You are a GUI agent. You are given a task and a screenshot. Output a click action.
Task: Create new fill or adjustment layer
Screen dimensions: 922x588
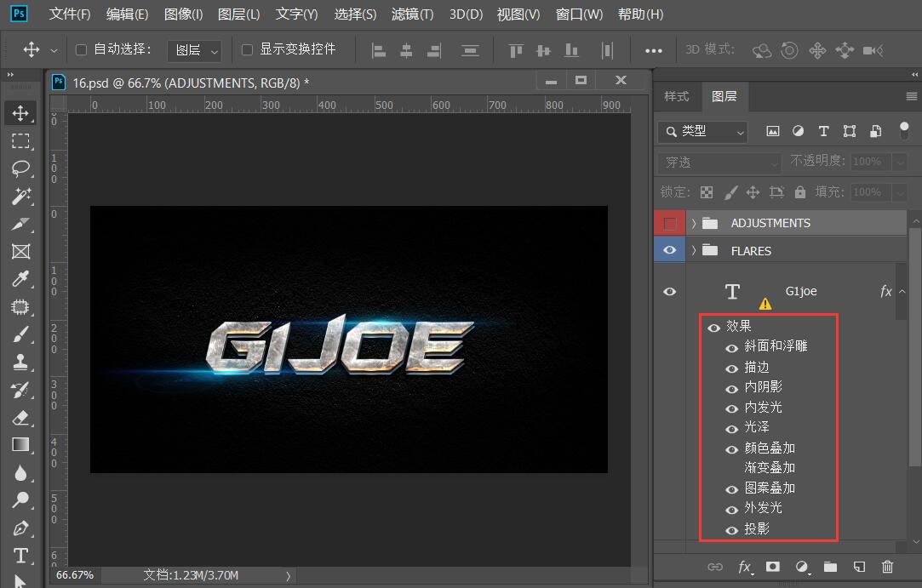point(801,567)
